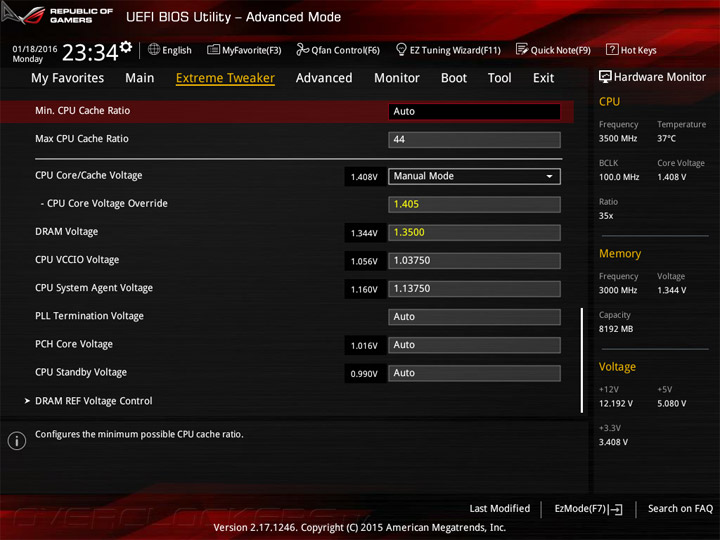This screenshot has height=540, width=720.
Task: Open Quick Note notepad icon
Action: [522, 49]
